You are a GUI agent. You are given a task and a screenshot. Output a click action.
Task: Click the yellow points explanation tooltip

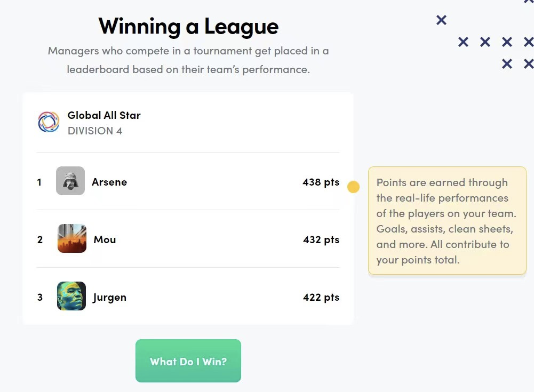(x=447, y=221)
